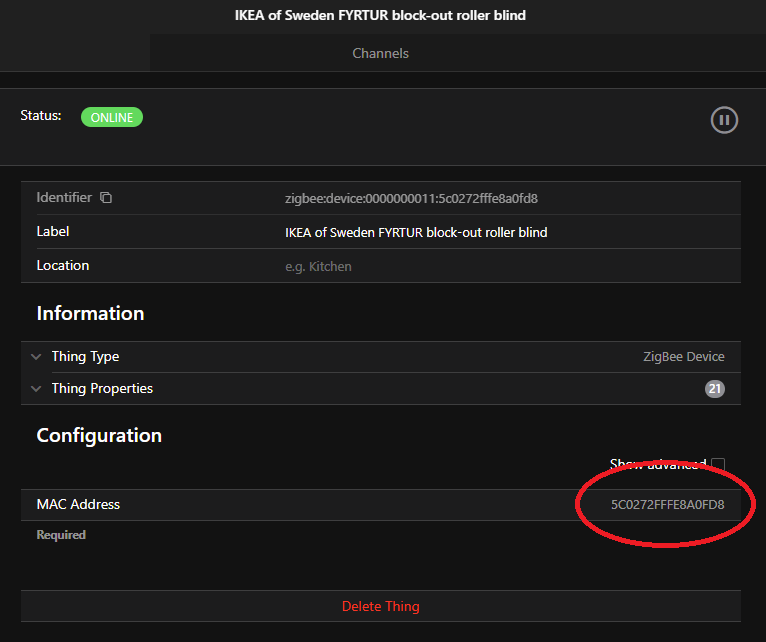Viewport: 766px width, 642px height.
Task: Click the page title IKEA FYRTUR roller blind
Action: (380, 15)
